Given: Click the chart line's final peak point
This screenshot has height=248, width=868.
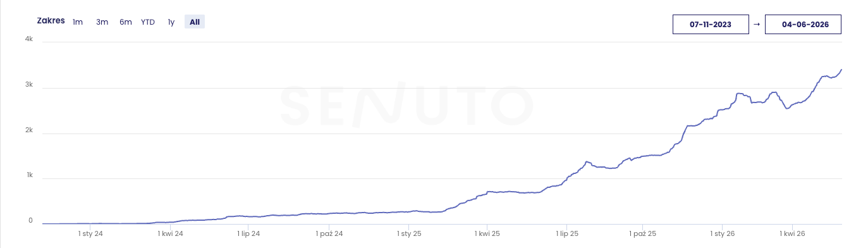Looking at the screenshot, I should pos(841,70).
